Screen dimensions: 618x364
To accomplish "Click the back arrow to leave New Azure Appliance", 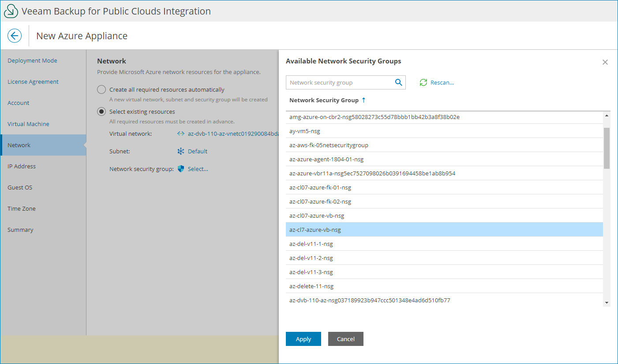I will tap(15, 36).
